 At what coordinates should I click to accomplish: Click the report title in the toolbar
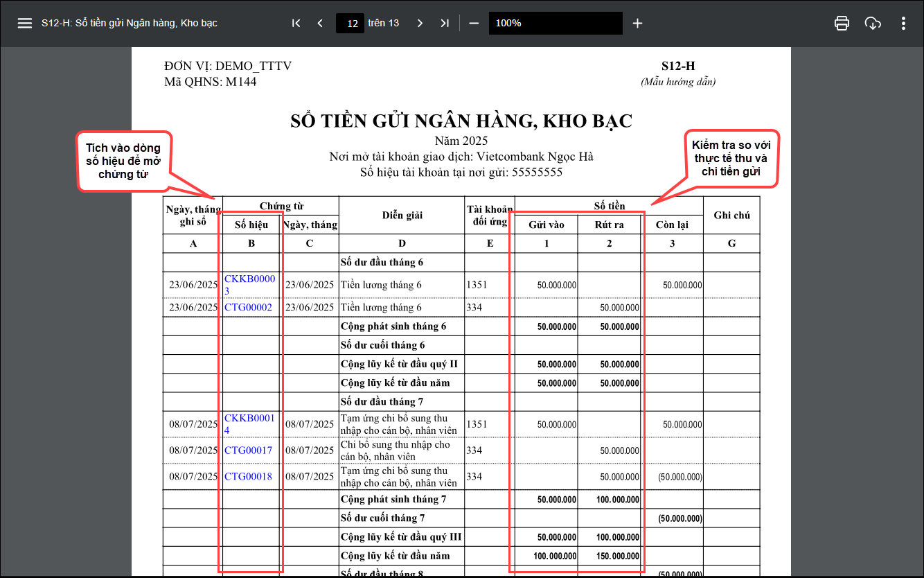tap(129, 23)
